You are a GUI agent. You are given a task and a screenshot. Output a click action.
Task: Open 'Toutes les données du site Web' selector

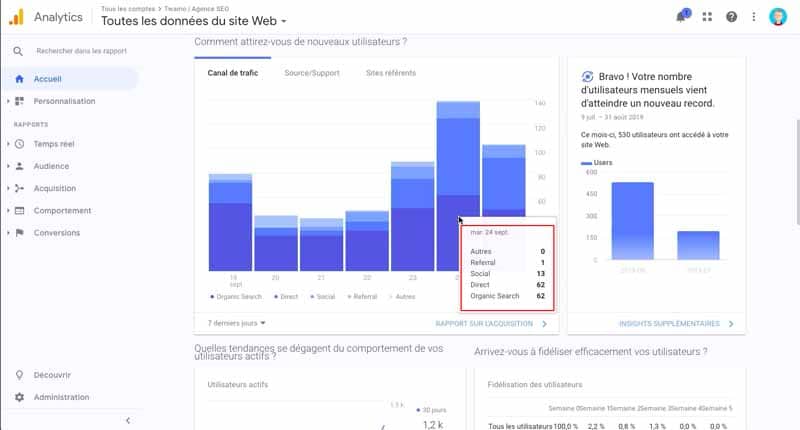coord(194,21)
